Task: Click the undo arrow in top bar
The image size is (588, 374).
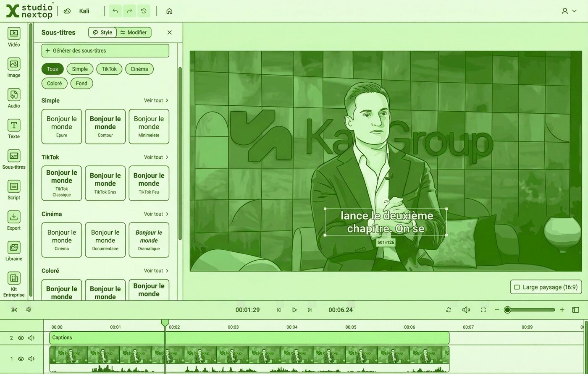Action: [115, 11]
